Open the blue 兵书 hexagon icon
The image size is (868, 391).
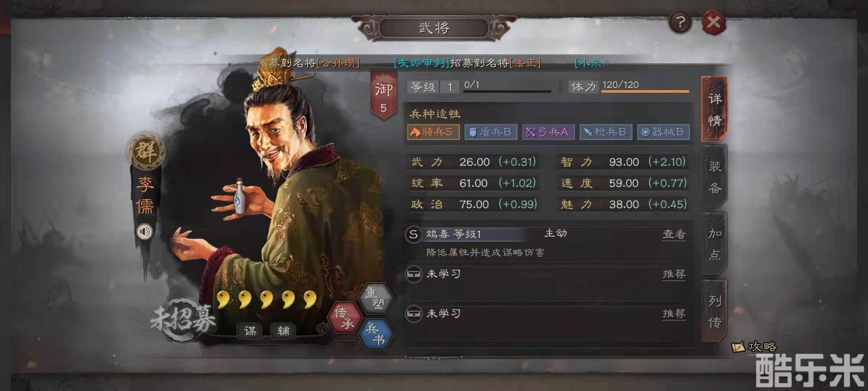375,334
